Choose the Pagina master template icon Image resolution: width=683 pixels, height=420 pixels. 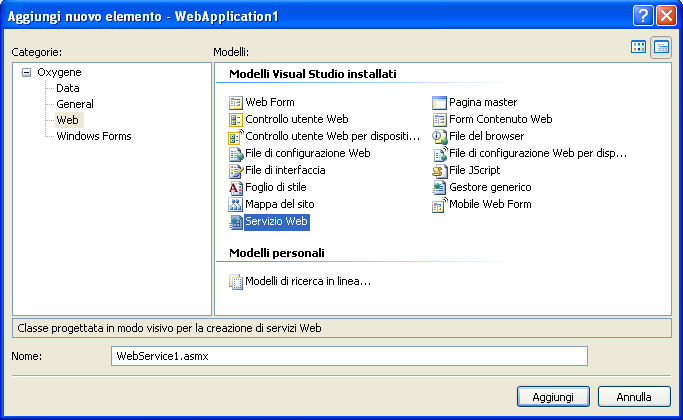439,103
